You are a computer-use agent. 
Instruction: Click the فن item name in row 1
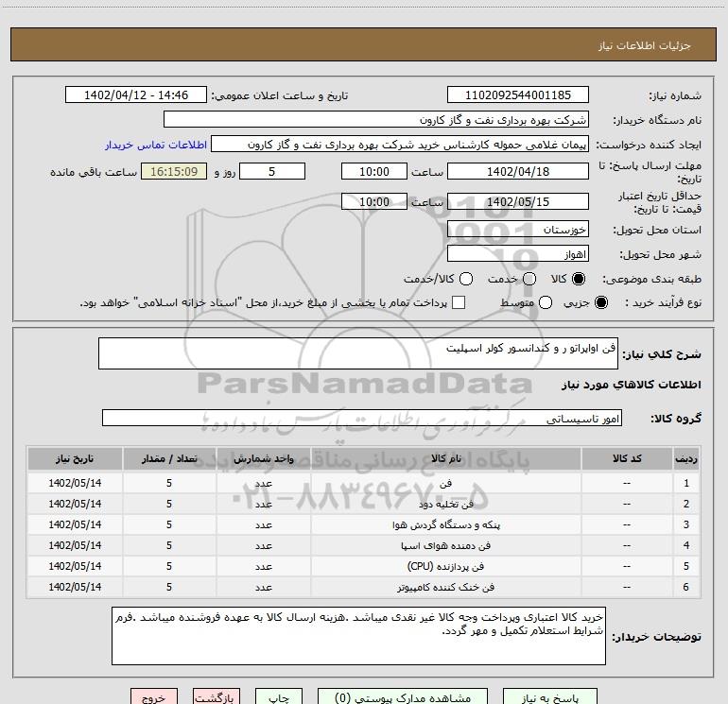pos(445,483)
